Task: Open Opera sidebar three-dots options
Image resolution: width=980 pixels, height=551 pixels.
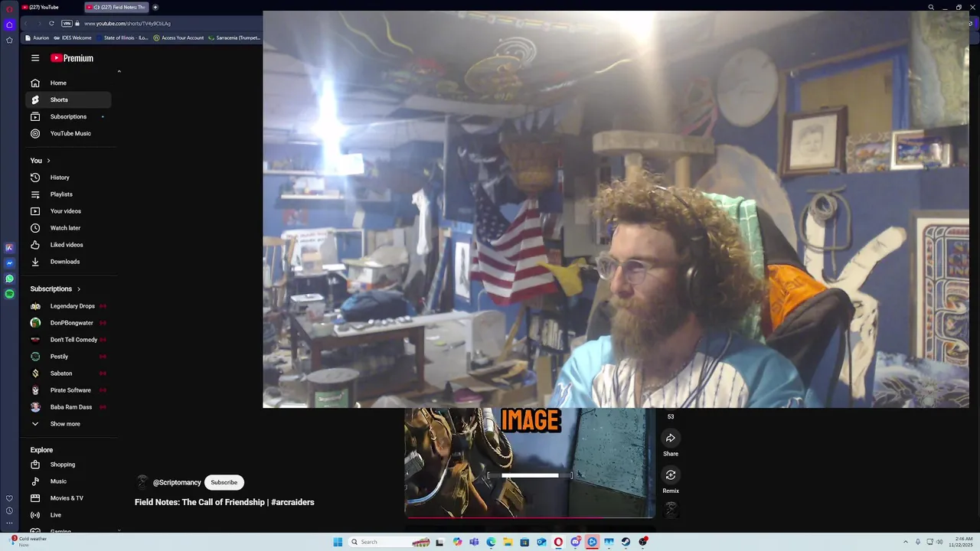Action: pyautogui.click(x=9, y=523)
